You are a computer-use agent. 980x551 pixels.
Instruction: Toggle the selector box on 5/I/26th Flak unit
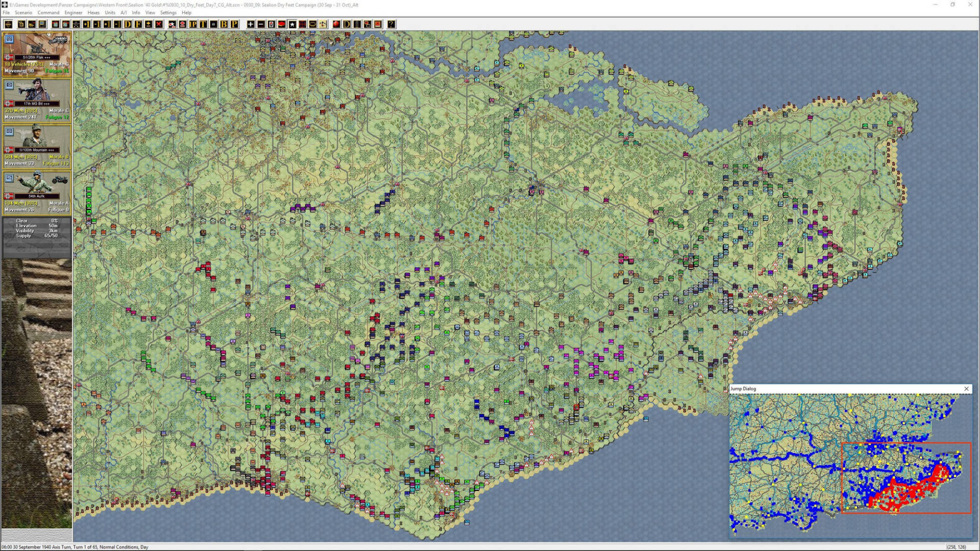click(x=10, y=38)
